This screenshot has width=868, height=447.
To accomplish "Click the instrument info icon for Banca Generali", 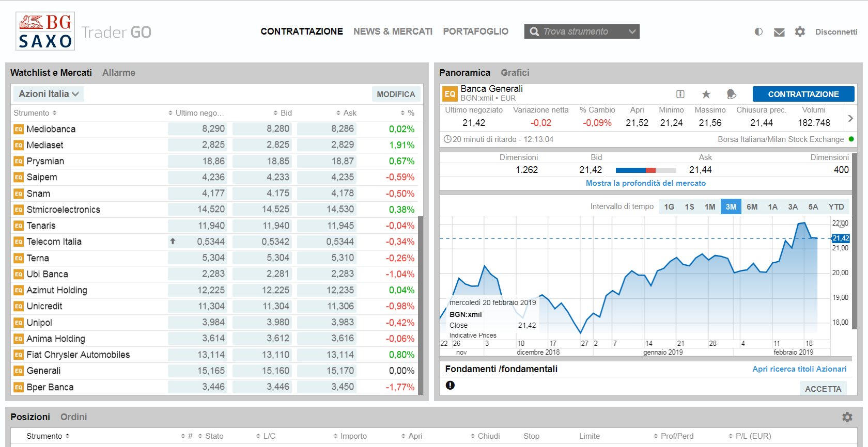I will [680, 94].
